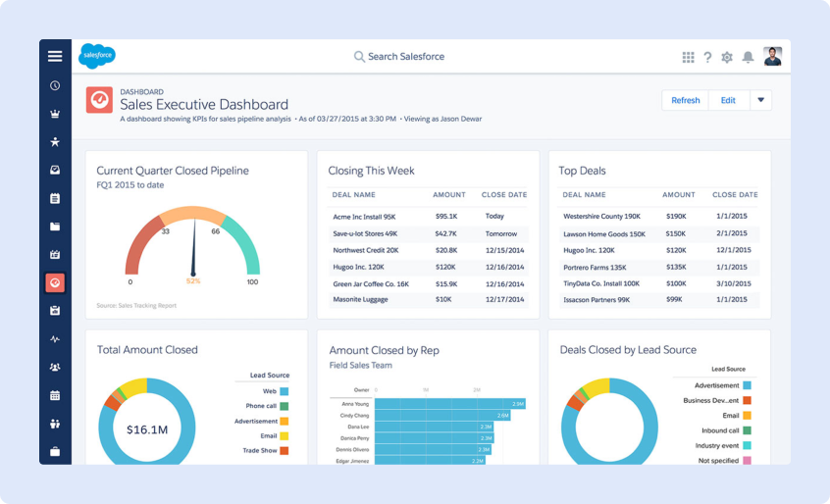Open the pulse-line Feed icon in sidebar

[55, 339]
